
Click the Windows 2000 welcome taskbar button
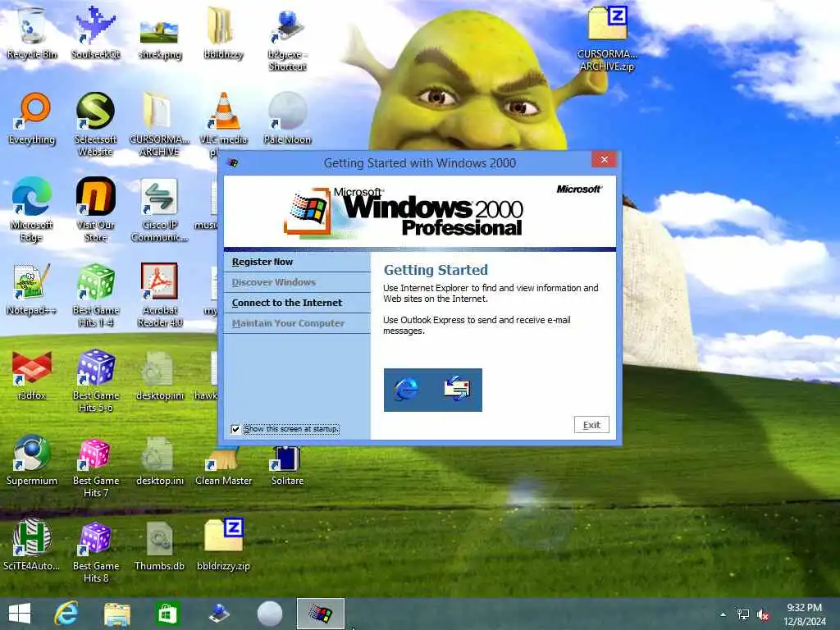[x=321, y=614]
